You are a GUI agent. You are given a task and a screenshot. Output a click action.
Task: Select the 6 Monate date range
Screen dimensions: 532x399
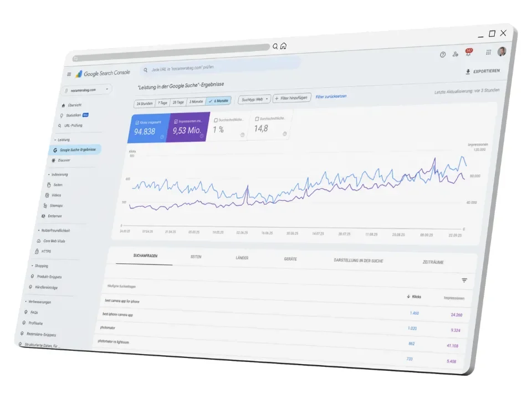point(219,101)
